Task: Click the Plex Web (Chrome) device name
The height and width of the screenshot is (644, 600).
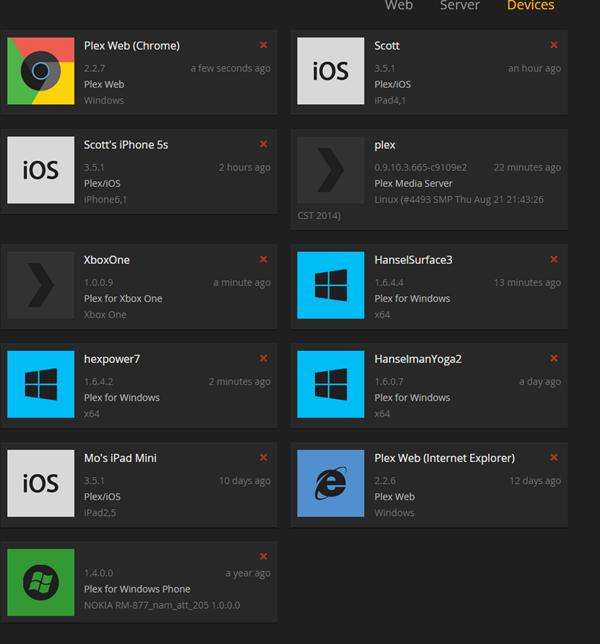Action: point(132,46)
